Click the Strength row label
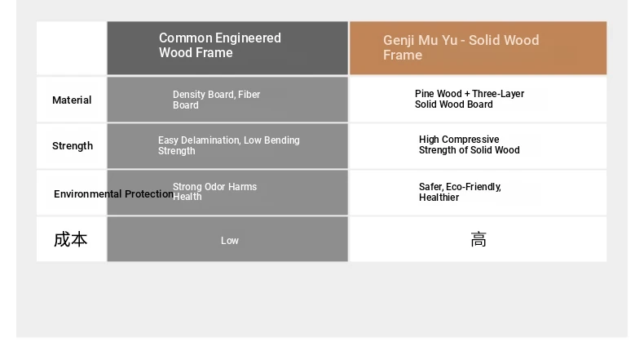This screenshot has width=644, height=351. tap(73, 146)
